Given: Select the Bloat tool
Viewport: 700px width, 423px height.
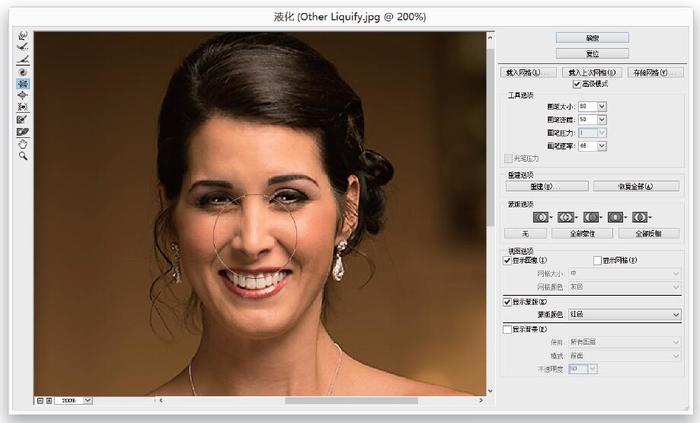Looking at the screenshot, I should pyautogui.click(x=22, y=96).
